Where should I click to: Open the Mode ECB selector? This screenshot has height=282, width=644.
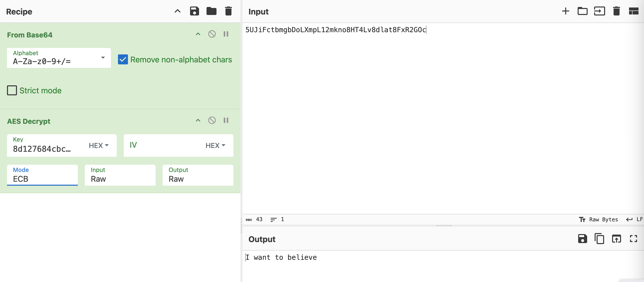coord(42,175)
